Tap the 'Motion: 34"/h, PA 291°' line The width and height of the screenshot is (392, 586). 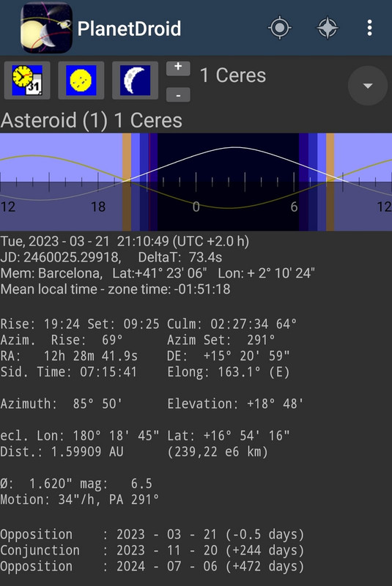point(80,500)
